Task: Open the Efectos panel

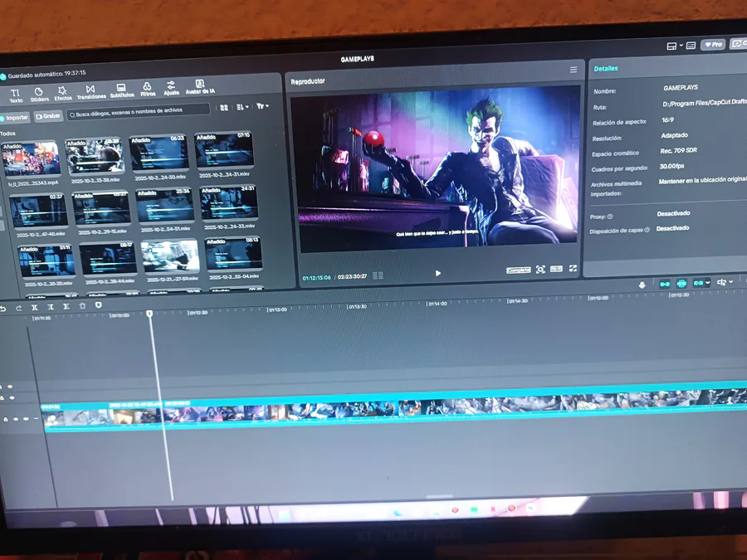Action: [x=62, y=93]
